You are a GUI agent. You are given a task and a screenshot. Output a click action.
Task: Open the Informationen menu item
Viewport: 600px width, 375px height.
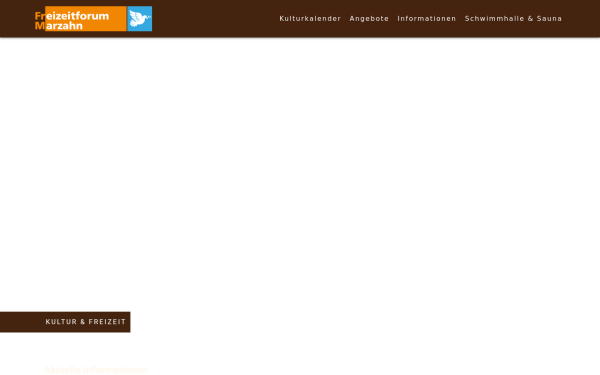[x=427, y=18]
